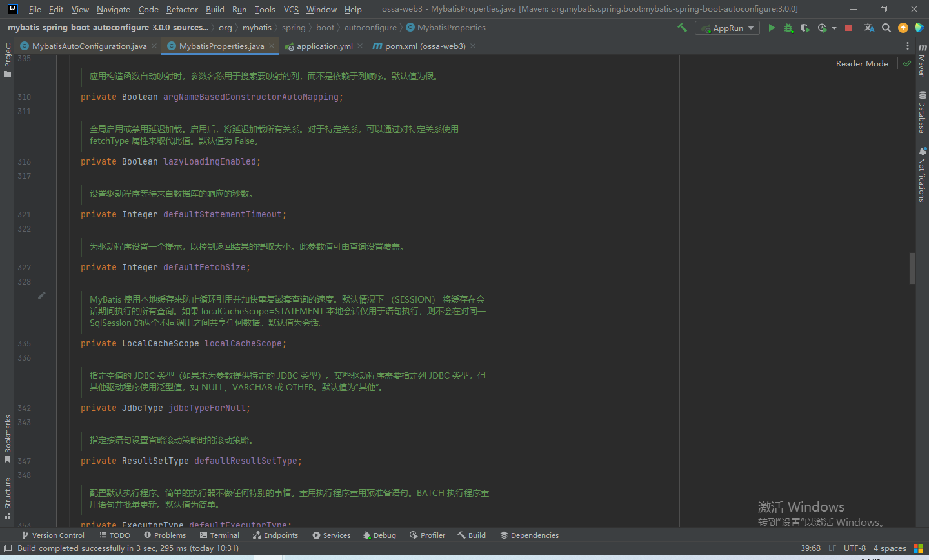Open the File menu
929x560 pixels.
35,9
